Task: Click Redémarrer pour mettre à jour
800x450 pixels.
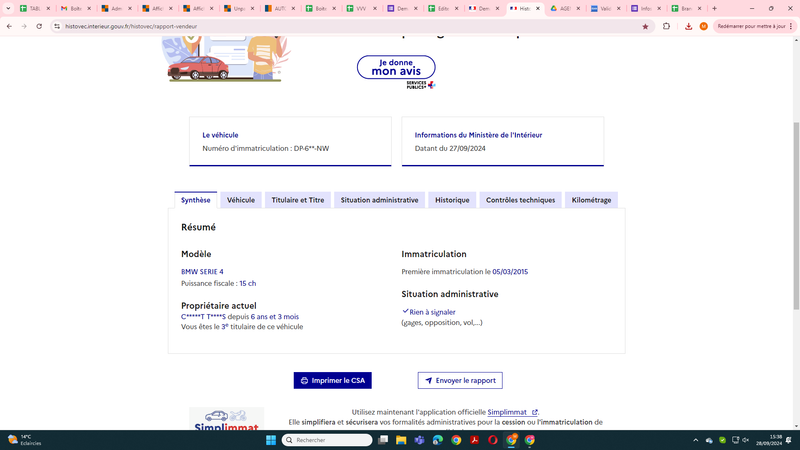Action: tap(754, 26)
